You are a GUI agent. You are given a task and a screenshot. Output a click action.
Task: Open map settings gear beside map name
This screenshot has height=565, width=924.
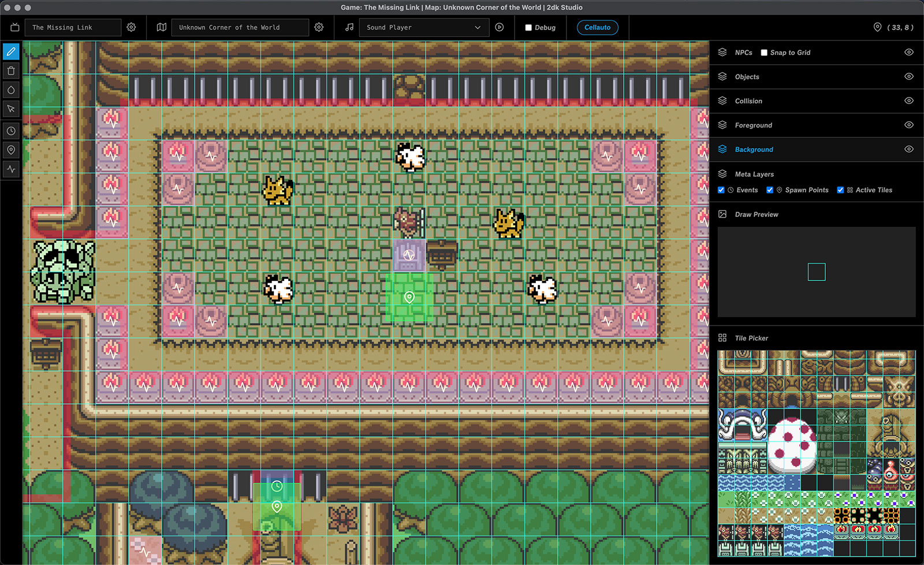tap(319, 27)
